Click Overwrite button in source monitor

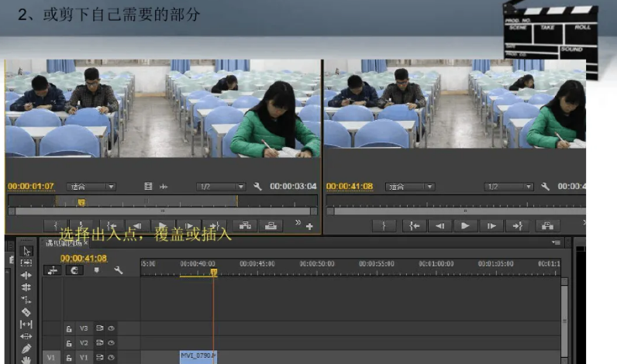pos(271,225)
